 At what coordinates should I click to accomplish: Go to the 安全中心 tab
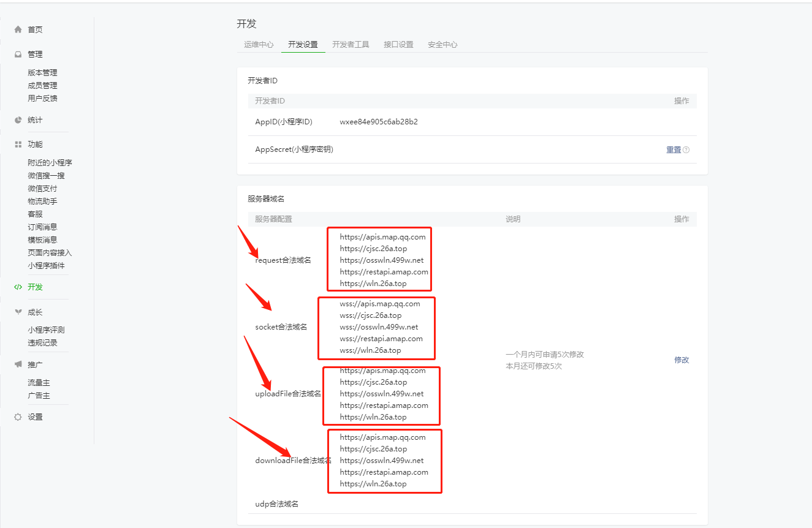point(442,45)
